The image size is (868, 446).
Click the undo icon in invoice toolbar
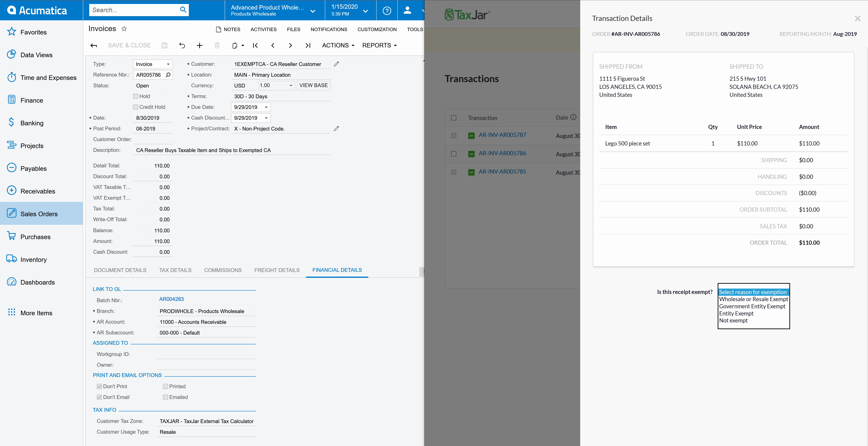[182, 45]
